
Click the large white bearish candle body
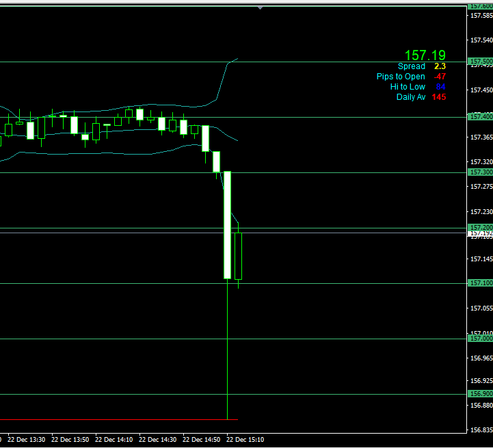click(x=227, y=224)
